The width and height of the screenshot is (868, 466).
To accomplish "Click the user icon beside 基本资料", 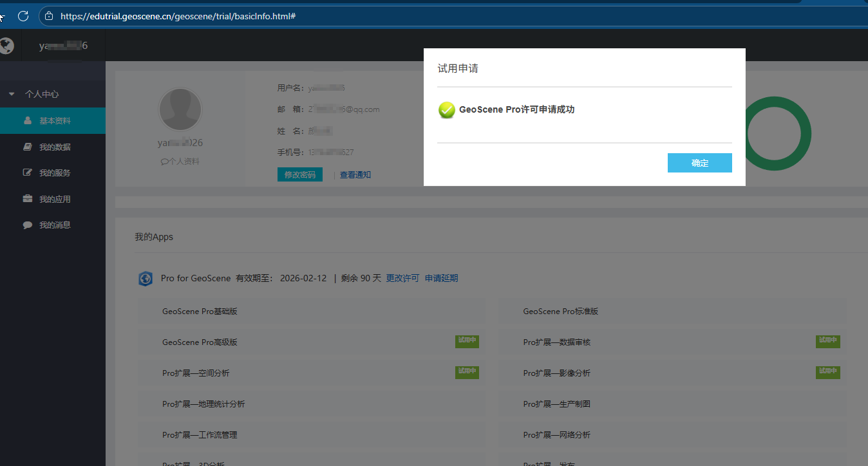I will [28, 120].
